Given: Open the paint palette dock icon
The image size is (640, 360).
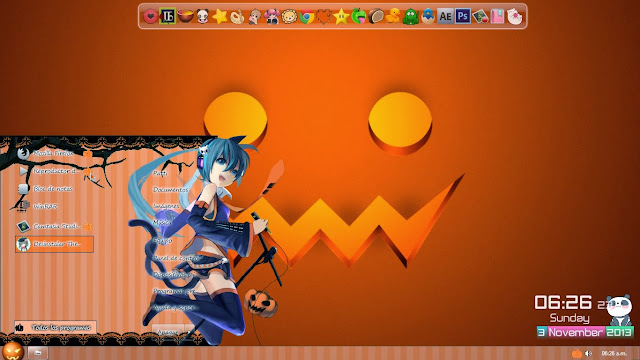Looking at the screenshot, I should click(x=237, y=17).
